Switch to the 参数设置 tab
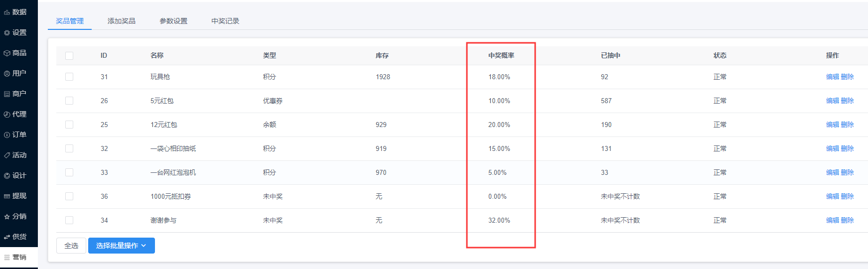 click(x=173, y=21)
